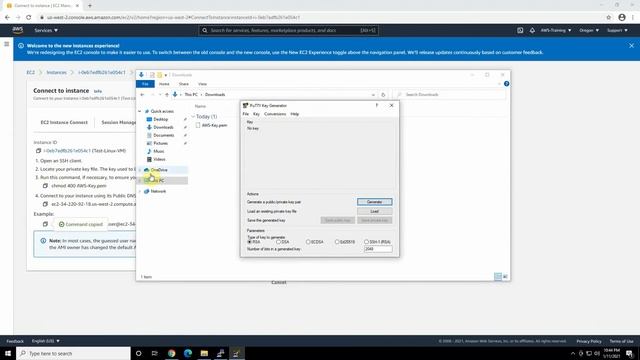The width and height of the screenshot is (640, 360).
Task: Click the Explorer back arrow button
Action: (142, 94)
